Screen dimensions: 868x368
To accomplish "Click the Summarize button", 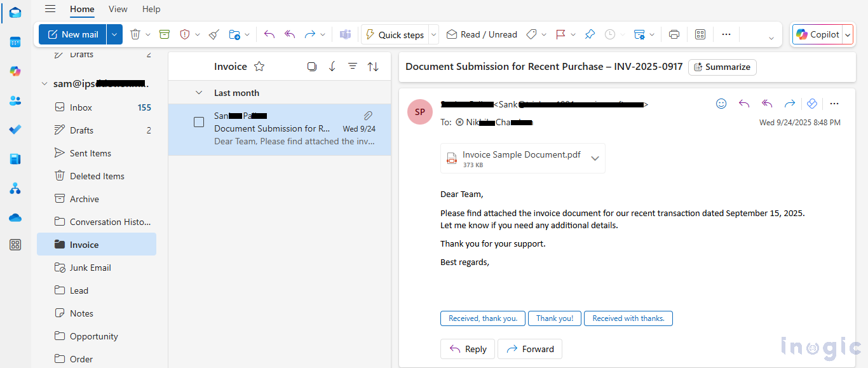I will point(722,67).
